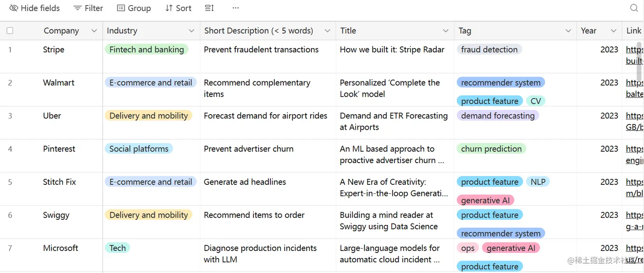Click the Social platforms industry tag
This screenshot has width=644, height=273.
pos(139,149)
